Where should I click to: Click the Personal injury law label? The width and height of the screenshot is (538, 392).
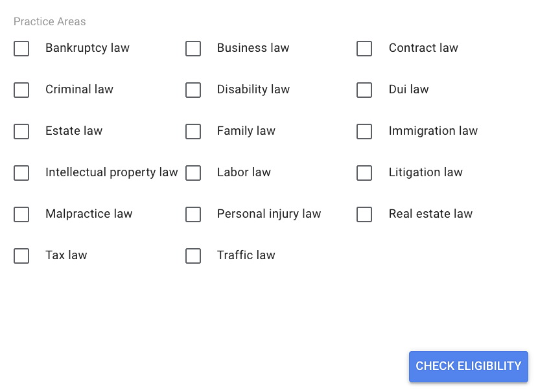coord(269,214)
